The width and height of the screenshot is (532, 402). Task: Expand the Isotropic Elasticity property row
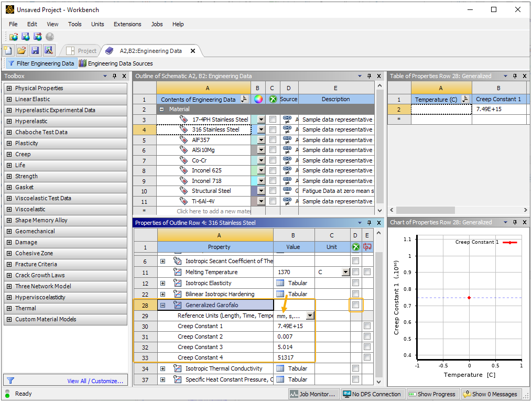[x=163, y=283]
